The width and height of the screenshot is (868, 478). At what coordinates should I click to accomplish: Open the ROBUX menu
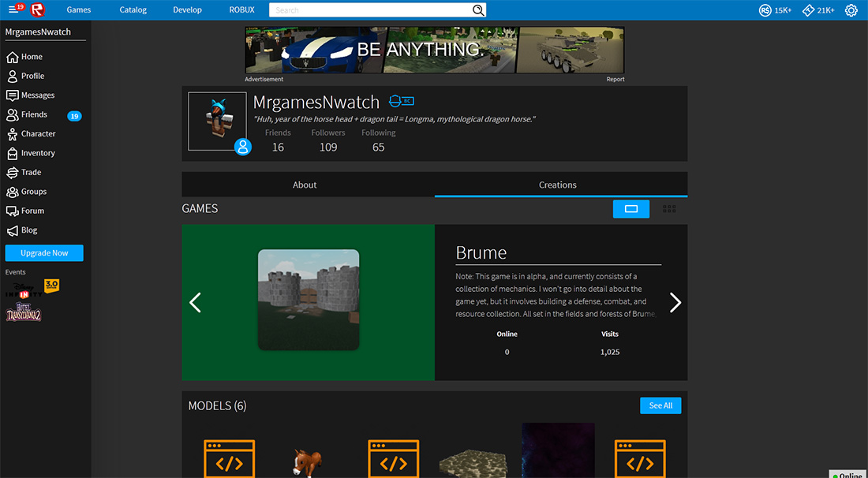tap(242, 10)
